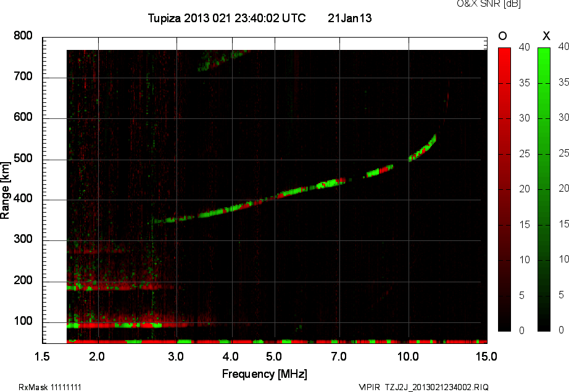Screen dimensions: 569x392
Task: Click the E-layer echo band at 100 km range
Action: pos(115,325)
